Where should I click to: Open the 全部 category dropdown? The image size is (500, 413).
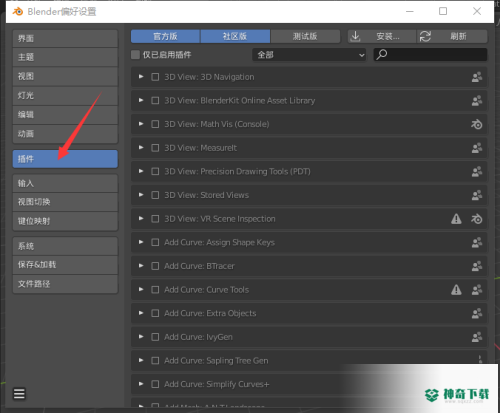tap(309, 55)
